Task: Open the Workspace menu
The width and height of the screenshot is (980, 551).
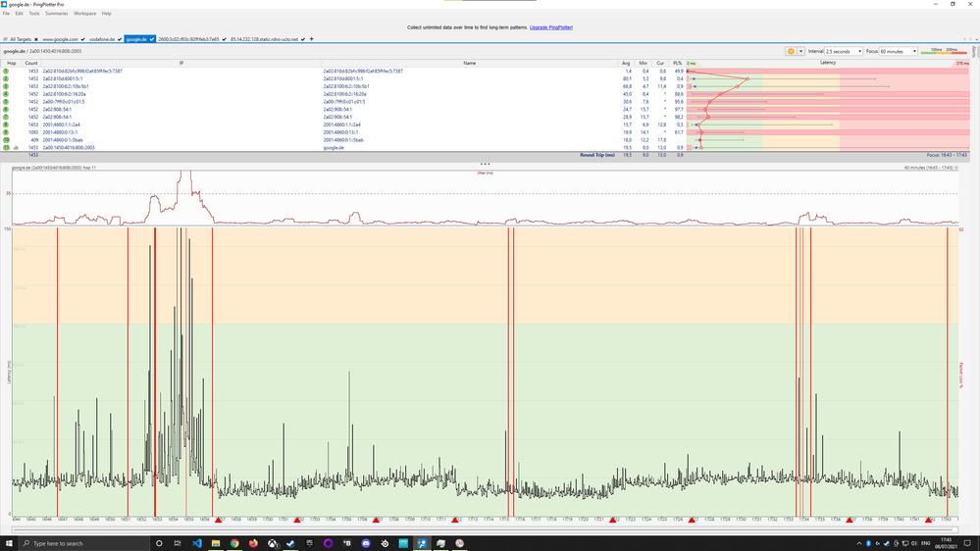Action: coord(85,14)
